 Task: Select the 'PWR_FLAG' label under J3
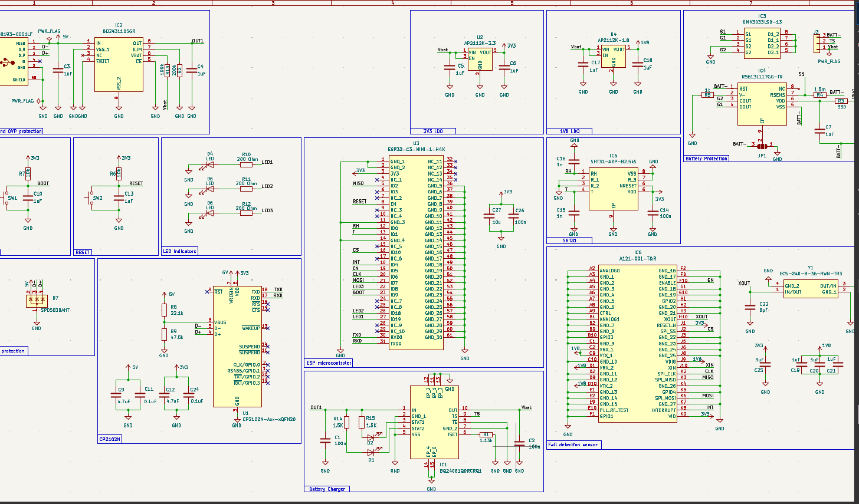point(829,61)
